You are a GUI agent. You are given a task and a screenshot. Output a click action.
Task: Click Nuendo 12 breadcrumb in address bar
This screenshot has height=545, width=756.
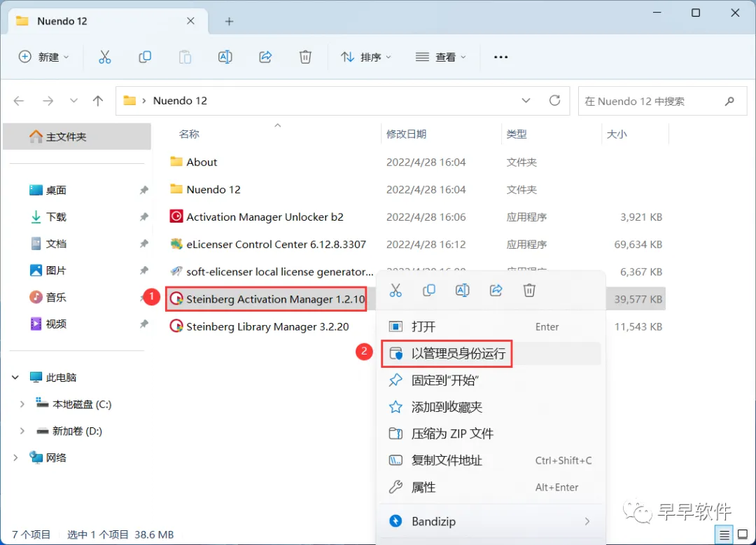[x=180, y=101]
